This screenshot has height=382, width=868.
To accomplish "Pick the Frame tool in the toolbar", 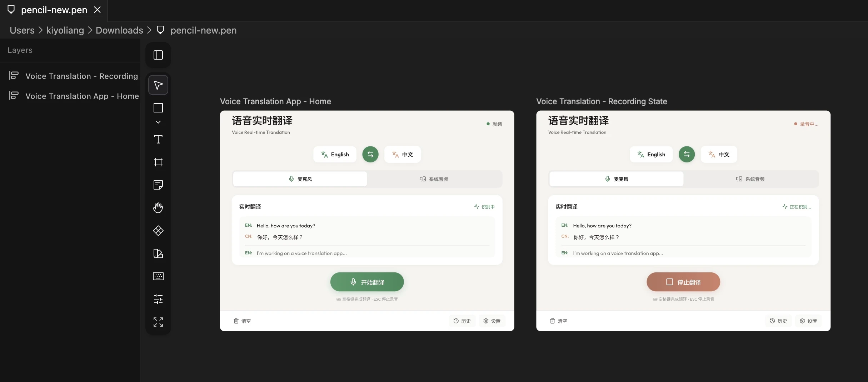I will [x=158, y=162].
